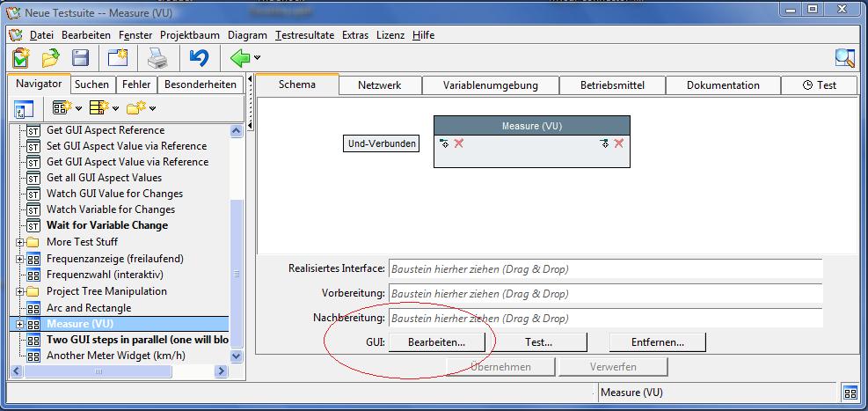Select Arc and Rectangle in tree
This screenshot has width=868, height=411.
point(89,308)
